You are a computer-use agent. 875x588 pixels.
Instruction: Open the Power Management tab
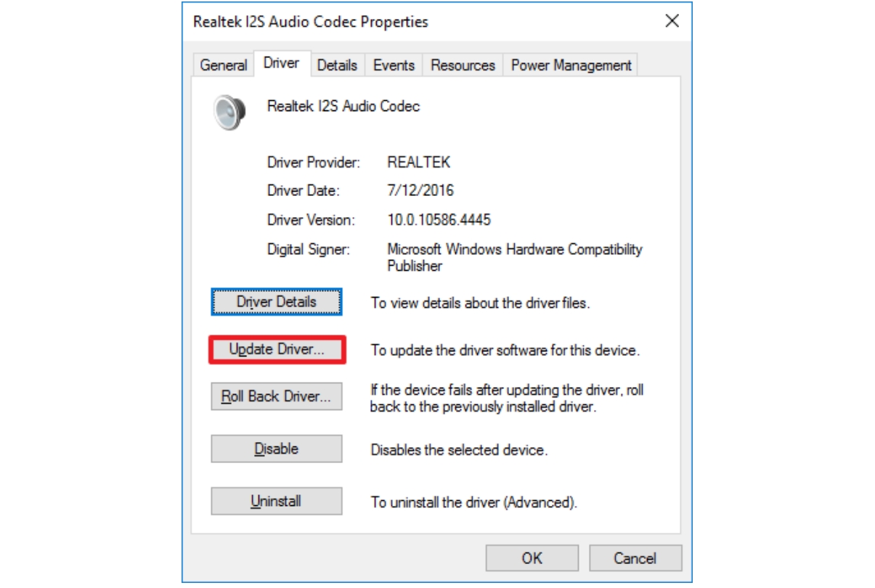point(571,65)
